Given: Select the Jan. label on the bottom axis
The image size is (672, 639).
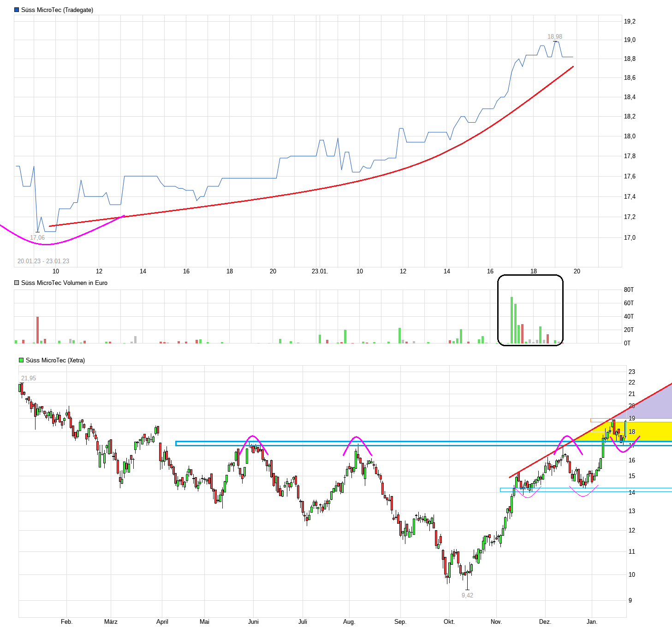Looking at the screenshot, I should (593, 621).
